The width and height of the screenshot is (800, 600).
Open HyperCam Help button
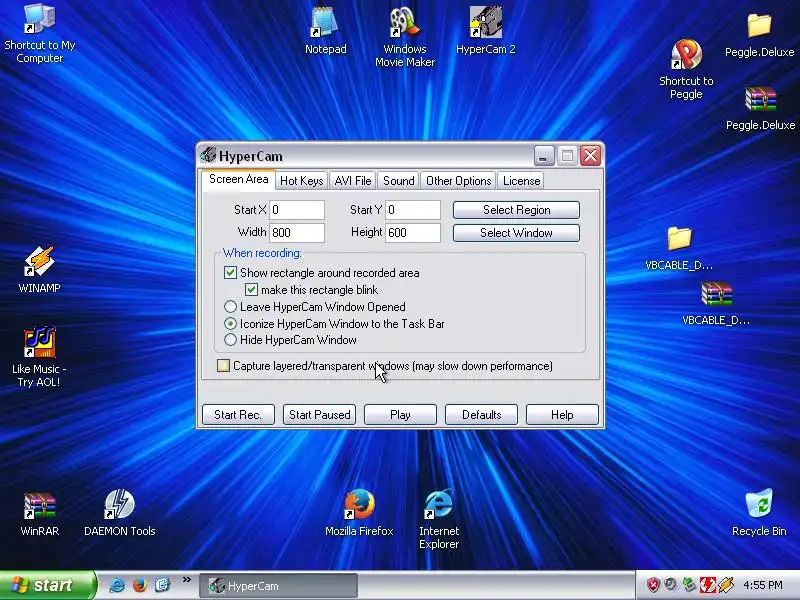pos(562,414)
